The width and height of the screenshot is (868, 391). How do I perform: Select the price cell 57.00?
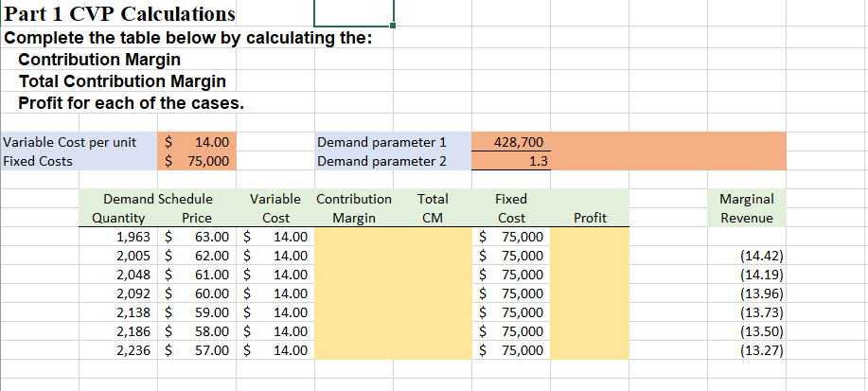coord(197,350)
